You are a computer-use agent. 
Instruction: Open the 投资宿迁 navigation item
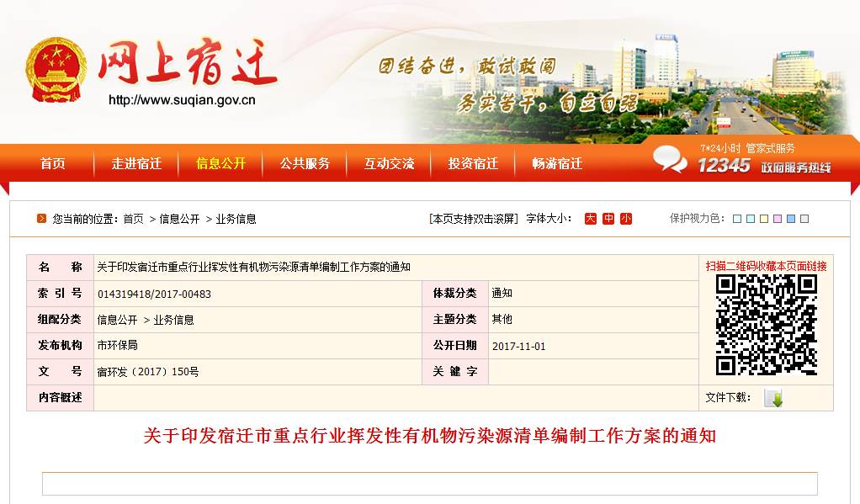coord(473,163)
